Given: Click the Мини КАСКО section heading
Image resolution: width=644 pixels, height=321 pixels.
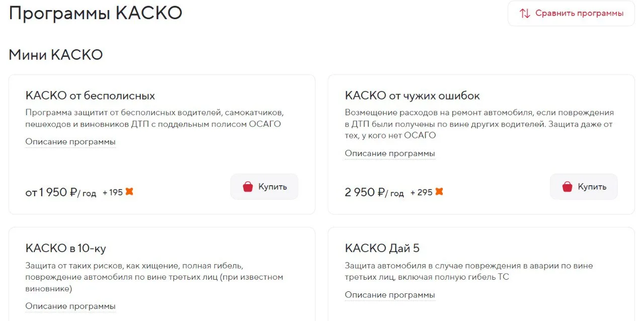Looking at the screenshot, I should tap(56, 55).
